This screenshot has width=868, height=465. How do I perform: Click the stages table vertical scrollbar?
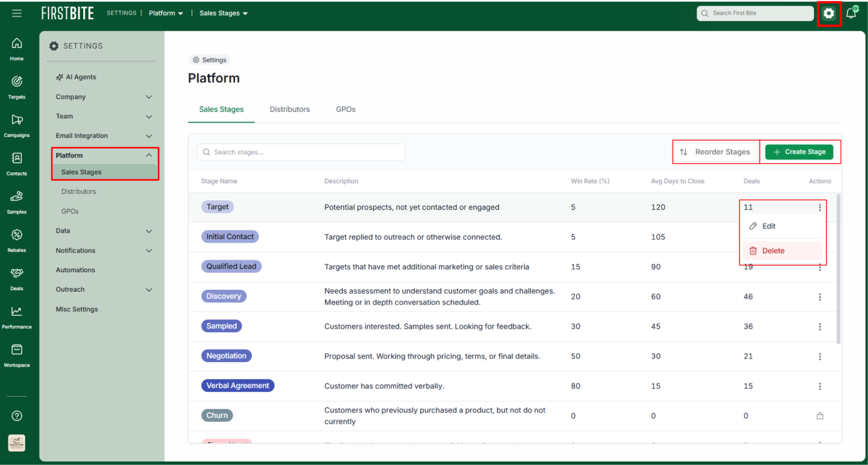pyautogui.click(x=838, y=269)
